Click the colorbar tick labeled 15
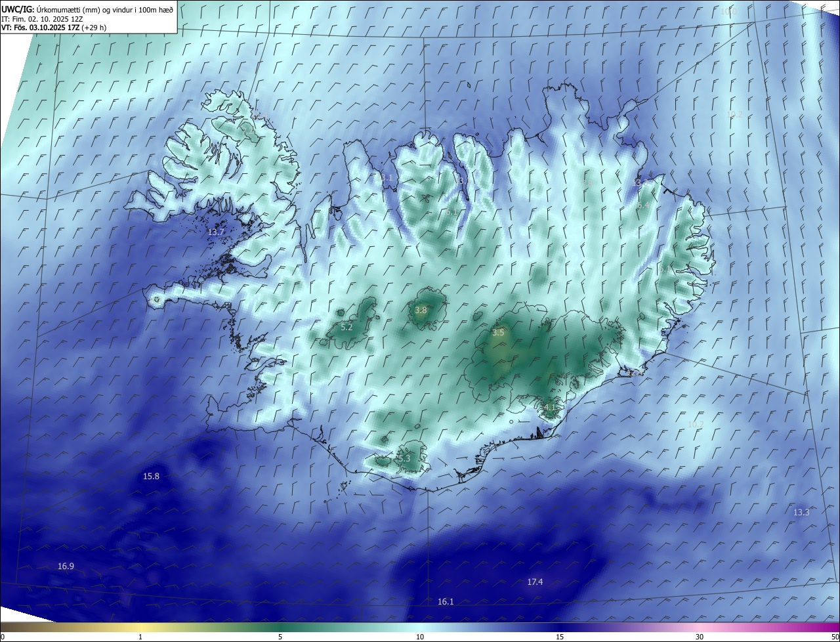Screen dimensions: 840x642 click(560, 637)
